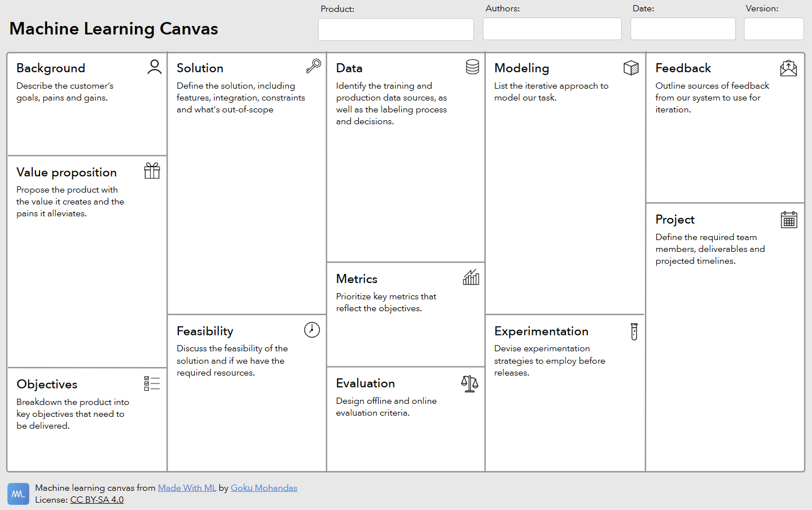Image resolution: width=812 pixels, height=510 pixels.
Task: Click the blue ML logo in footer
Action: click(x=18, y=494)
